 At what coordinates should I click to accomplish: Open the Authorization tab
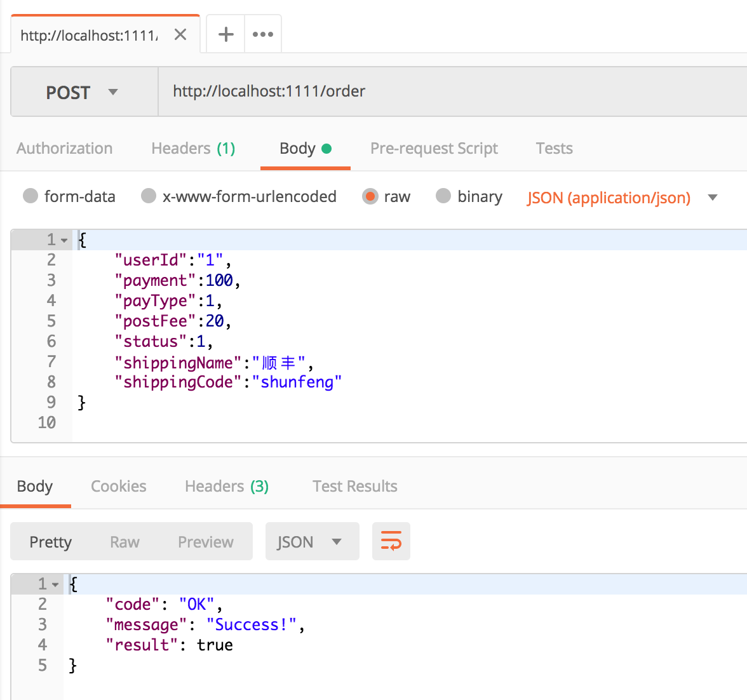point(64,148)
